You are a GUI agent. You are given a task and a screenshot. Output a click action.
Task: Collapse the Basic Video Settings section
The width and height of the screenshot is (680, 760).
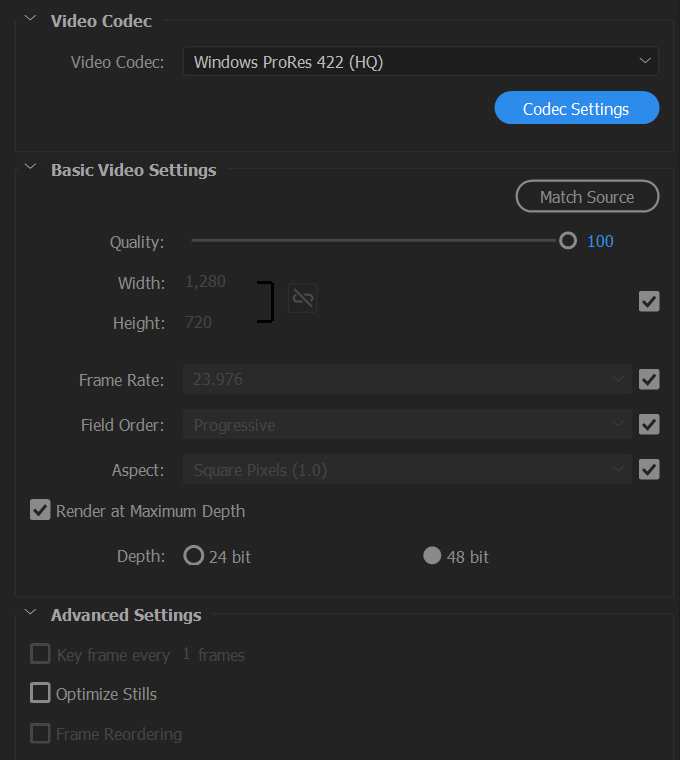click(x=31, y=167)
